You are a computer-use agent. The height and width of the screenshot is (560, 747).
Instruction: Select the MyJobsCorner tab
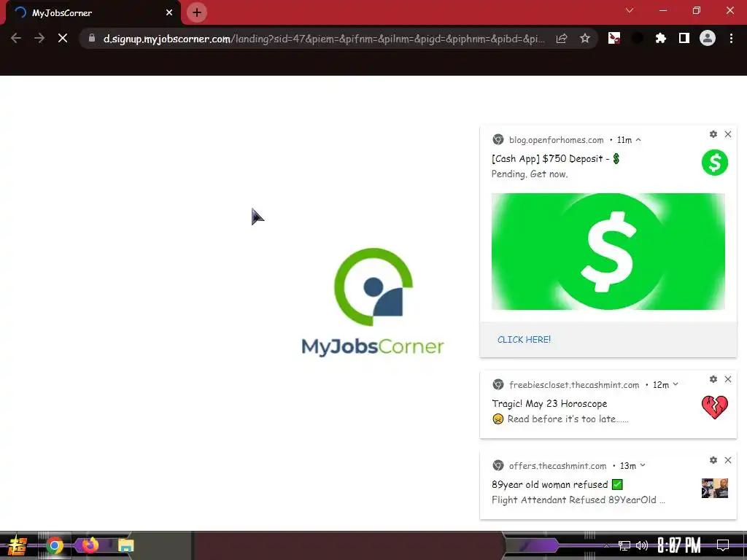point(93,12)
